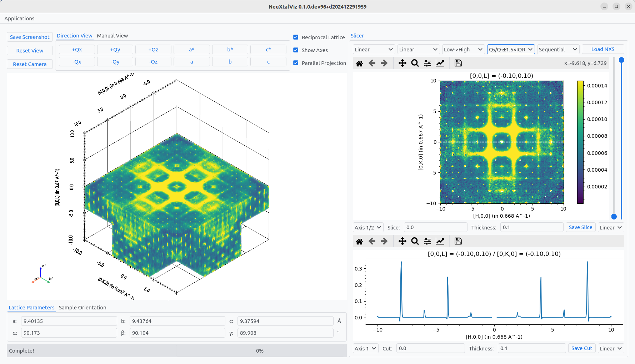Click the Home icon in slice plot toolbar
This screenshot has width=635, height=364.
click(359, 63)
